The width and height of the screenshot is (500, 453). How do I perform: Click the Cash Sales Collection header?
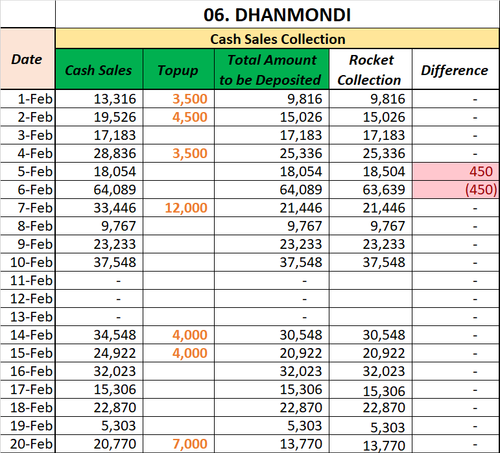point(277,39)
